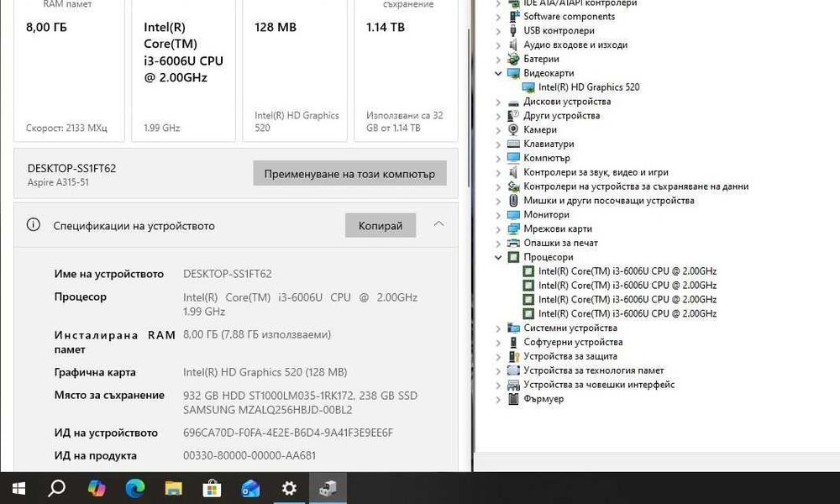Screen dimensions: 840x504
Task: Click the Видеокарти display adapter icon
Action: [513, 73]
